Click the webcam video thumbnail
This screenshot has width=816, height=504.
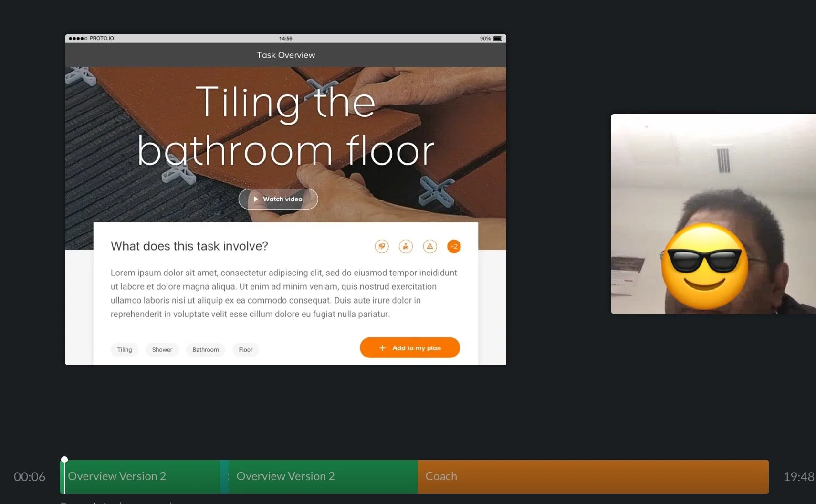point(713,214)
